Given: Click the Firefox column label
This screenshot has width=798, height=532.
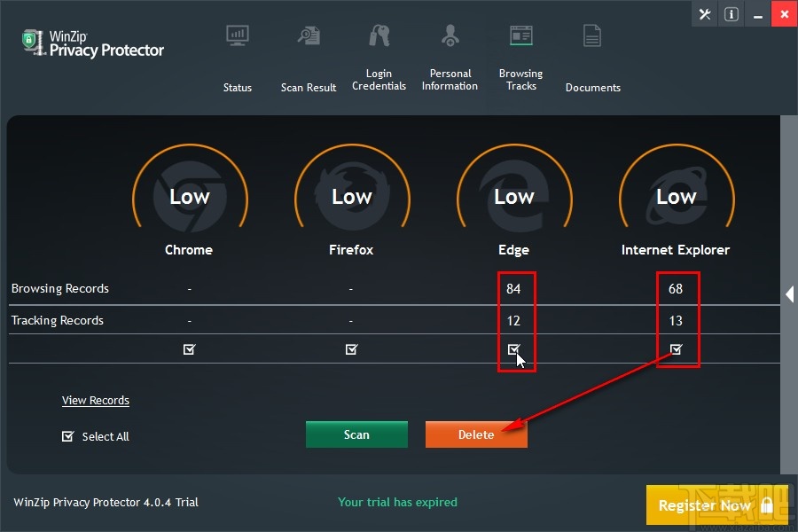Looking at the screenshot, I should point(351,249).
